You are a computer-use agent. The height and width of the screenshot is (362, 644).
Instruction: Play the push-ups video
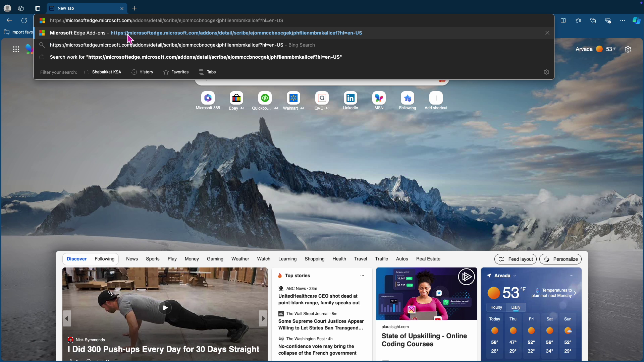165,307
